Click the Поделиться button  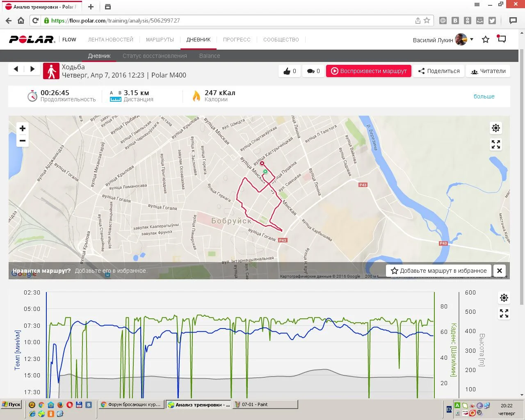[x=439, y=71]
